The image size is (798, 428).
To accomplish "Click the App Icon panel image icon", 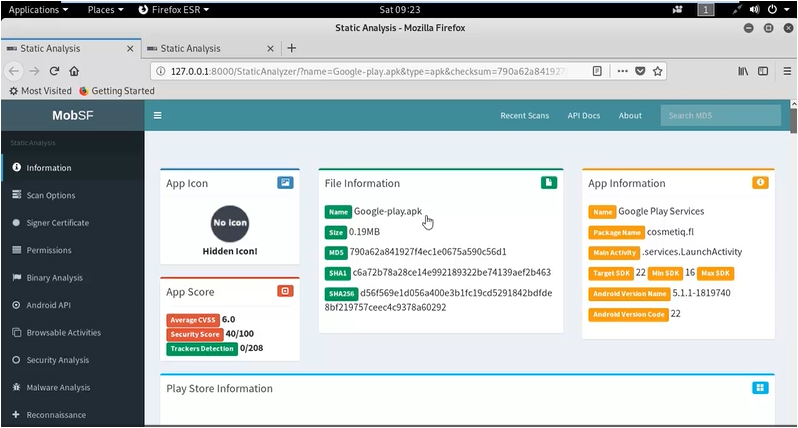I will pos(285,183).
